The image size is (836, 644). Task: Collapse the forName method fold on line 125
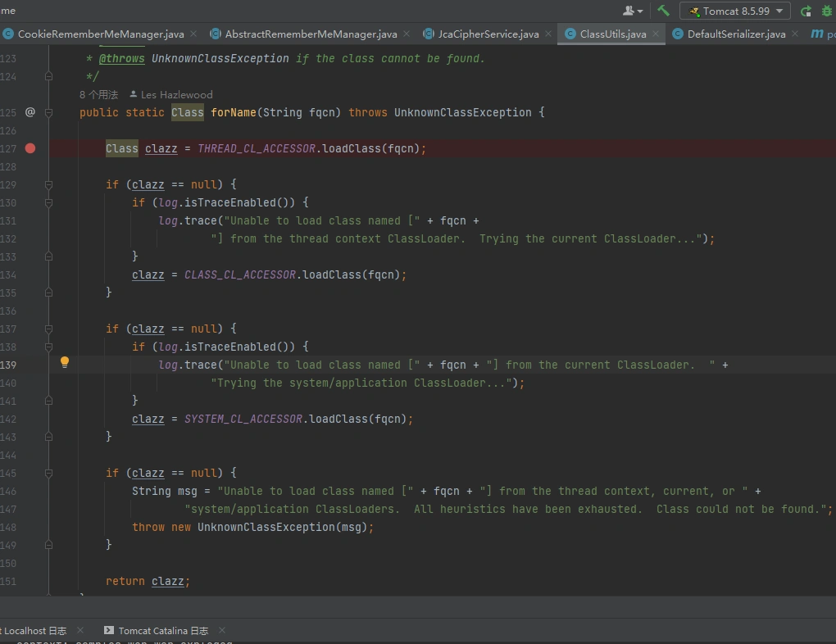[x=49, y=112]
